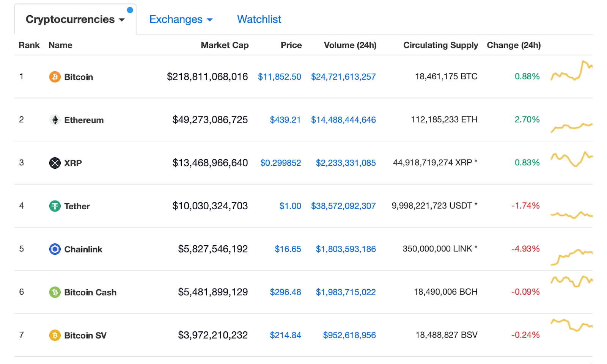Switch to the Watchlist tab

pos(259,19)
